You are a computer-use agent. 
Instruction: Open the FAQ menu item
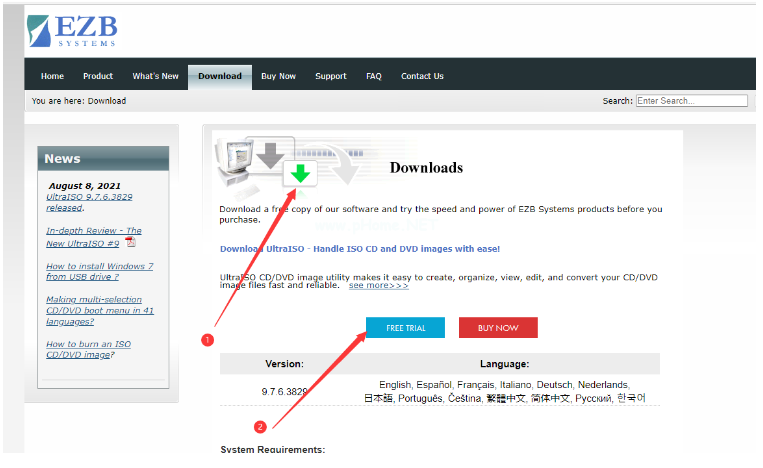point(373,76)
